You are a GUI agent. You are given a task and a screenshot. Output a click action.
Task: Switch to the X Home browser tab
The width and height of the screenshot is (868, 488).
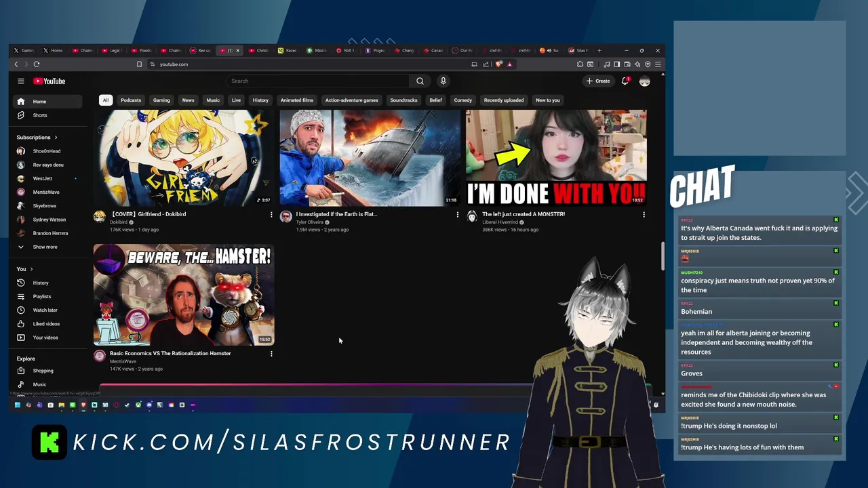click(53, 50)
